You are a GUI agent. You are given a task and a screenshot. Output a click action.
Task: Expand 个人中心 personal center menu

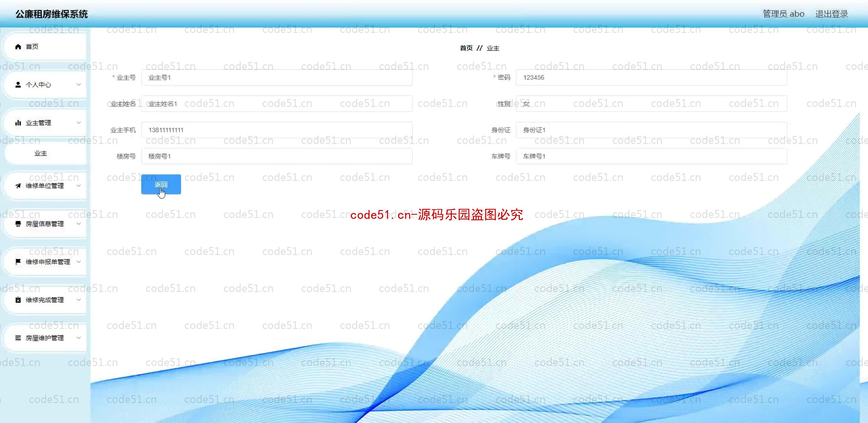(x=45, y=84)
